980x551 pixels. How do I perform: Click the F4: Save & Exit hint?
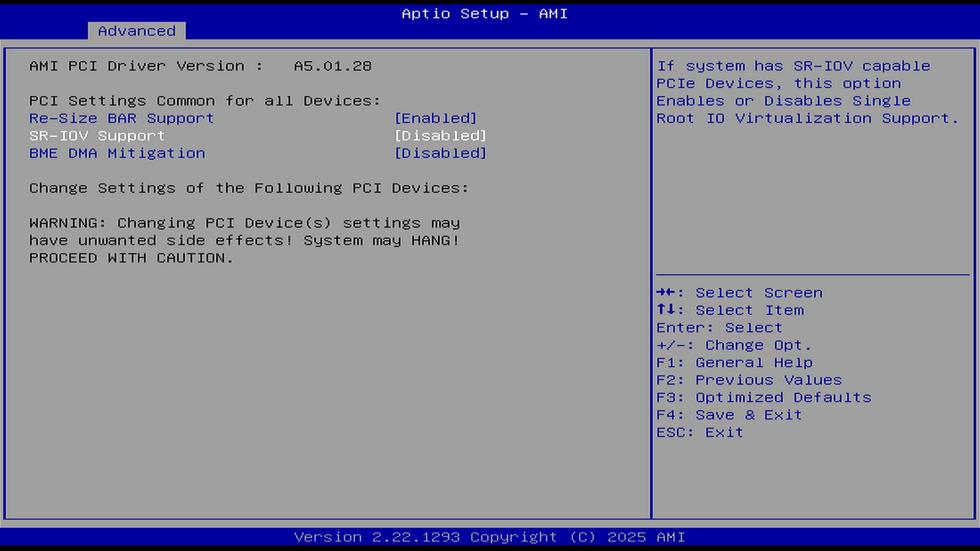tap(729, 415)
